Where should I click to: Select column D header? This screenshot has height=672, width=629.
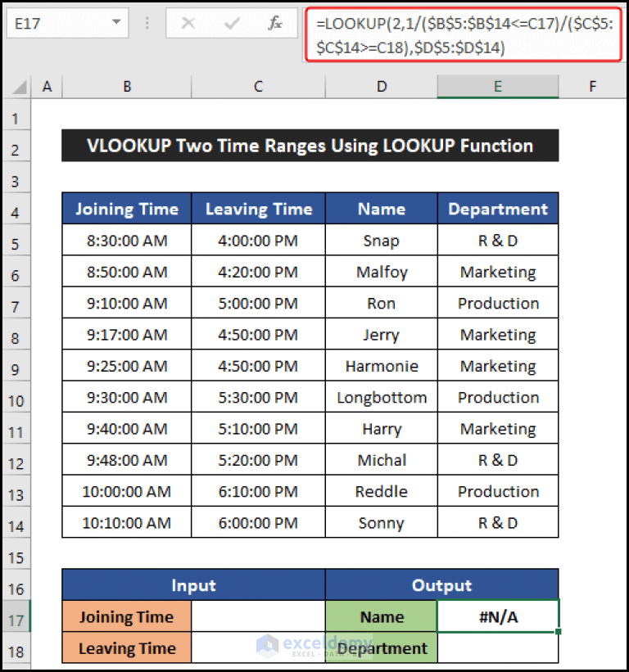pos(381,87)
